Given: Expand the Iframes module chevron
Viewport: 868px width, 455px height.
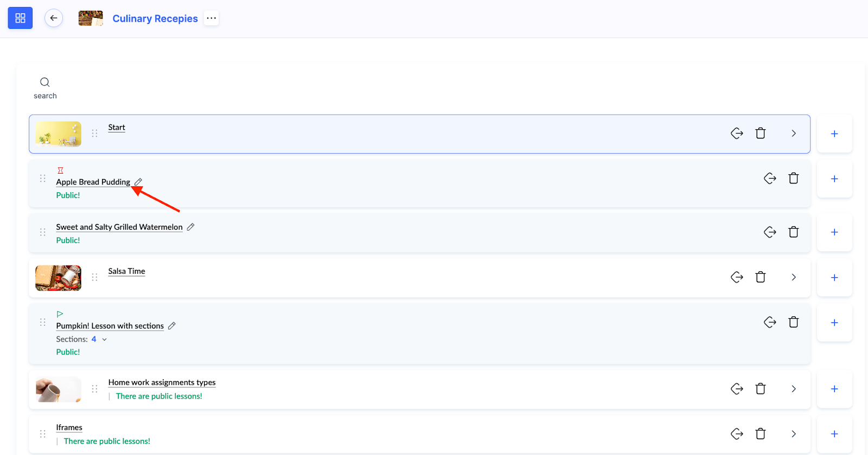Looking at the screenshot, I should pyautogui.click(x=794, y=434).
